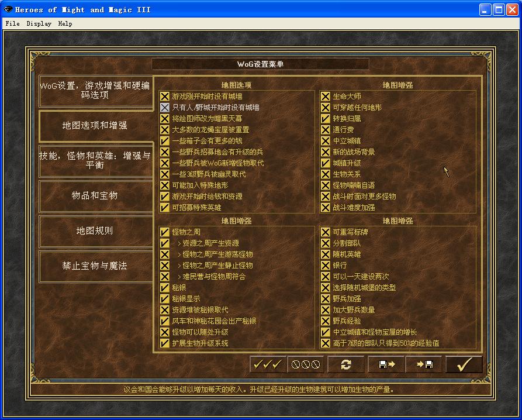Toggle 选择随机城堡的类型 checkbox
The width and height of the screenshot is (522, 420).
pyautogui.click(x=325, y=288)
